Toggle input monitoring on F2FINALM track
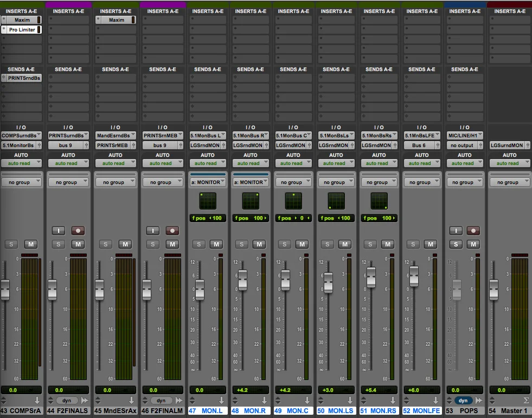Image resolution: width=532 pixels, height=418 pixels. [x=153, y=231]
